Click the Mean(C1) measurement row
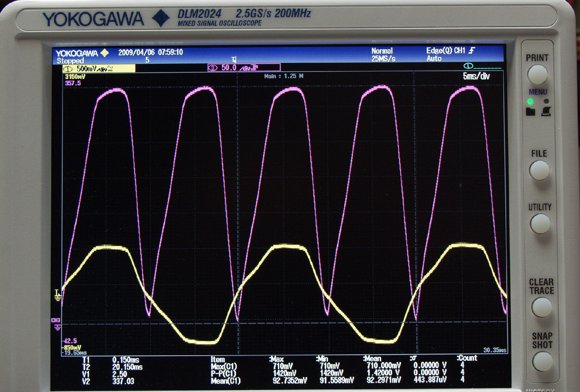 (226, 381)
